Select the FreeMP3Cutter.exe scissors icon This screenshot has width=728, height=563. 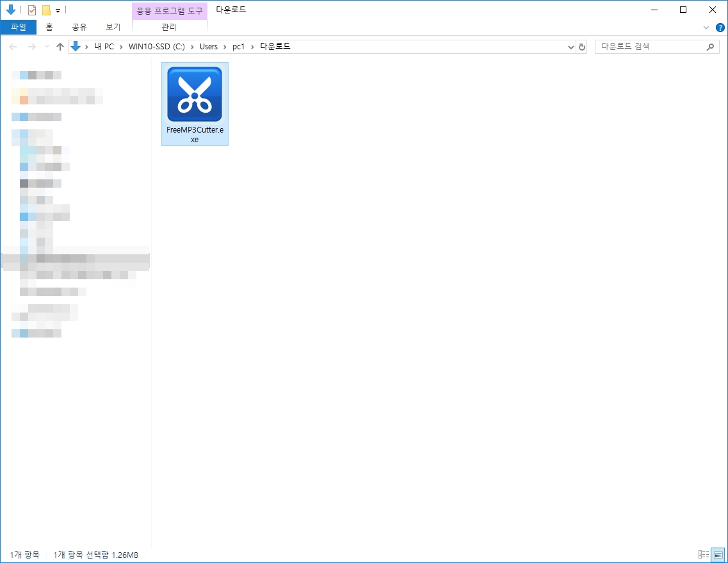pos(195,94)
